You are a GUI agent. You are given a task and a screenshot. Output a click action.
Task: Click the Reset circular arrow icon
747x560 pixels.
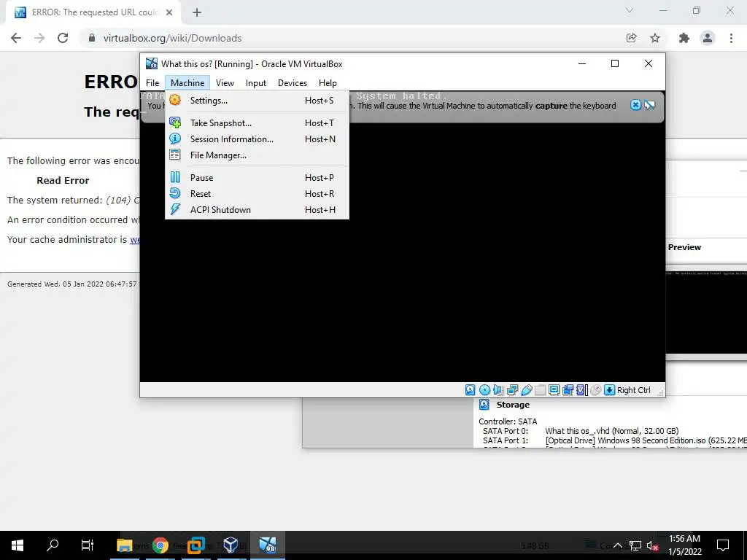click(x=175, y=193)
